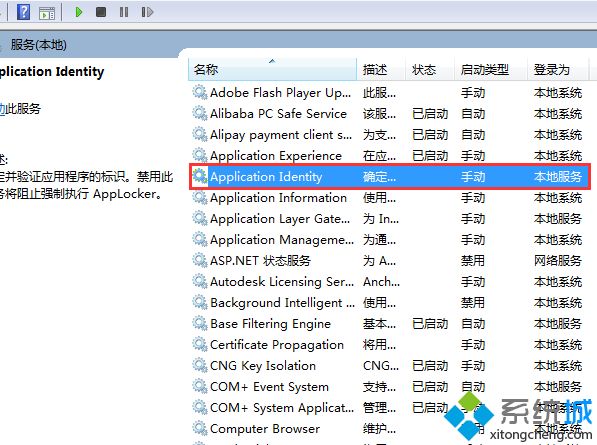Click gear icon of ASP.NET 状态服务
Screen dimensions: 597x445
tap(200, 260)
